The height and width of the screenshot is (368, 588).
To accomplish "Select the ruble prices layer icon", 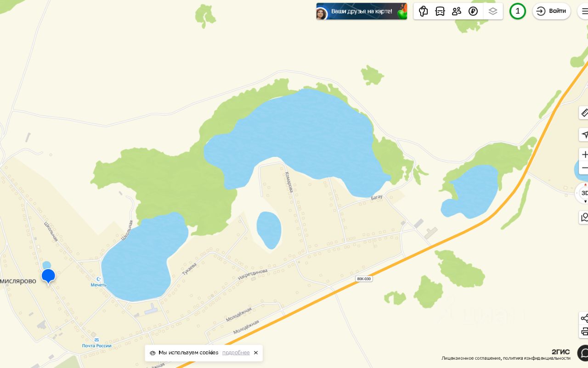I will click(473, 11).
